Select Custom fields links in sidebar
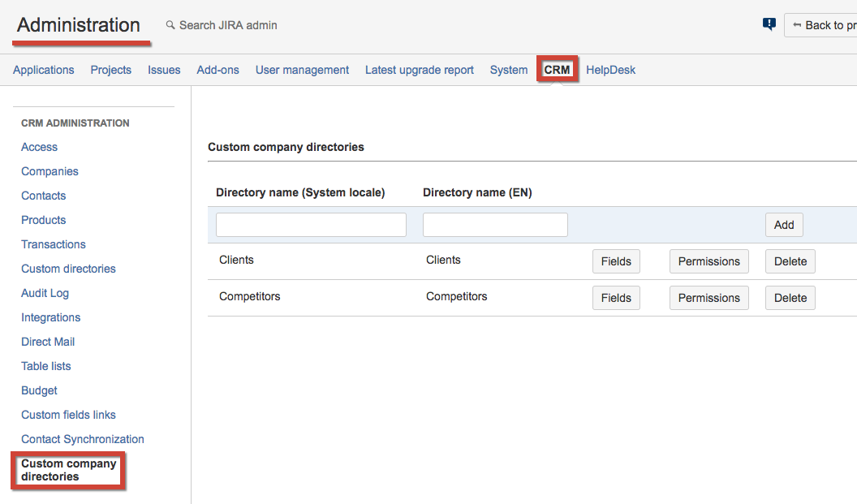This screenshot has width=857, height=504. (x=68, y=415)
